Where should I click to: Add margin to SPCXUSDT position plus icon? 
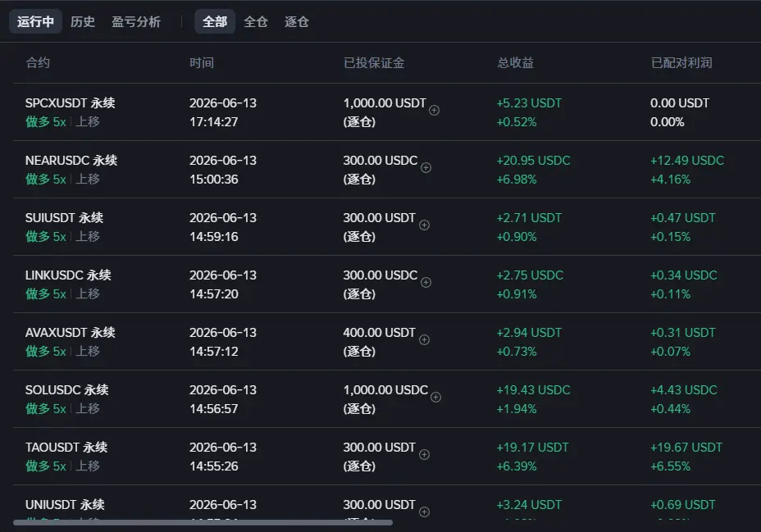(x=435, y=111)
